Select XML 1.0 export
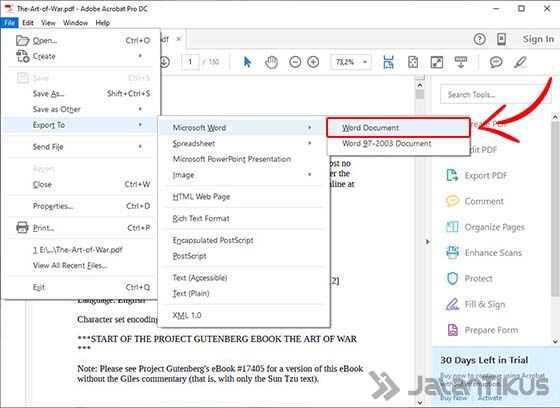 pyautogui.click(x=243, y=315)
